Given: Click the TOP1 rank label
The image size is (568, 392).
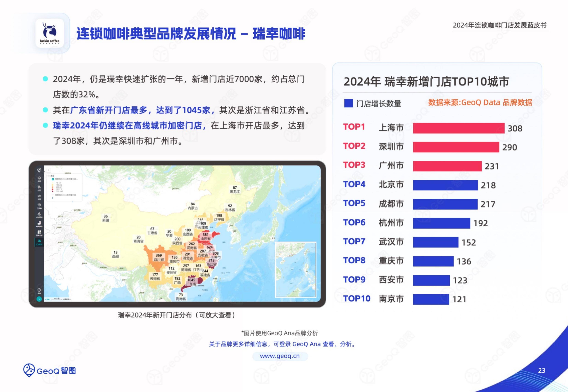Looking at the screenshot, I should pos(354,127).
